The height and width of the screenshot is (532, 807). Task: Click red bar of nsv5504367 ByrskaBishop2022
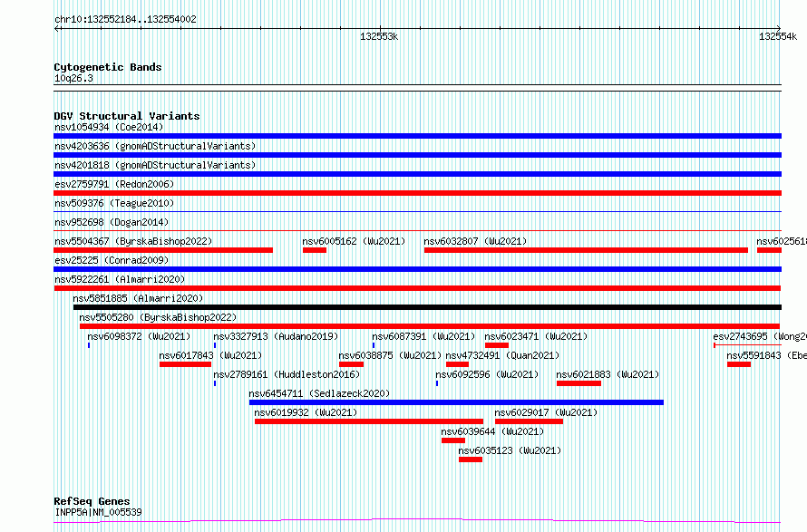tap(163, 250)
